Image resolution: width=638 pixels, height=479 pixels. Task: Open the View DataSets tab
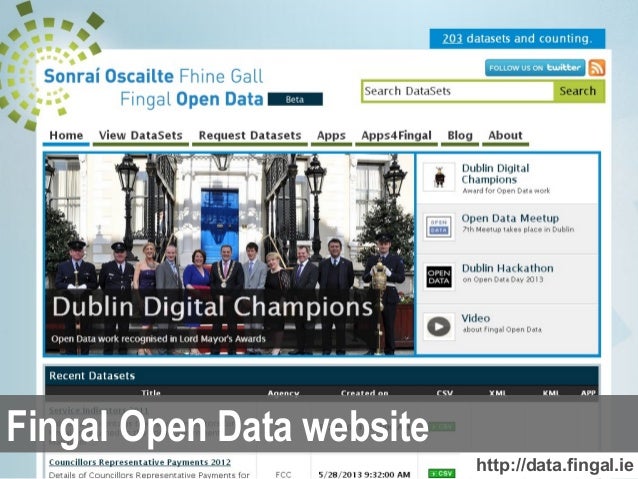click(x=141, y=136)
